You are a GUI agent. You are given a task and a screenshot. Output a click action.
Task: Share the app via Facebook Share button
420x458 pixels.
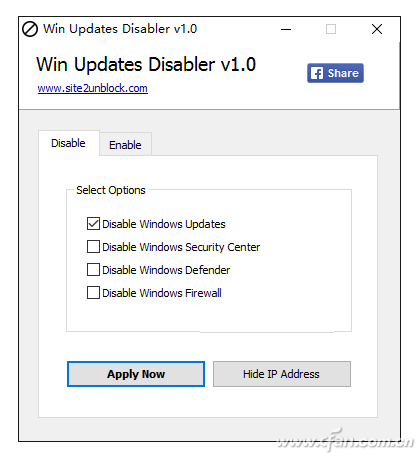(x=335, y=73)
